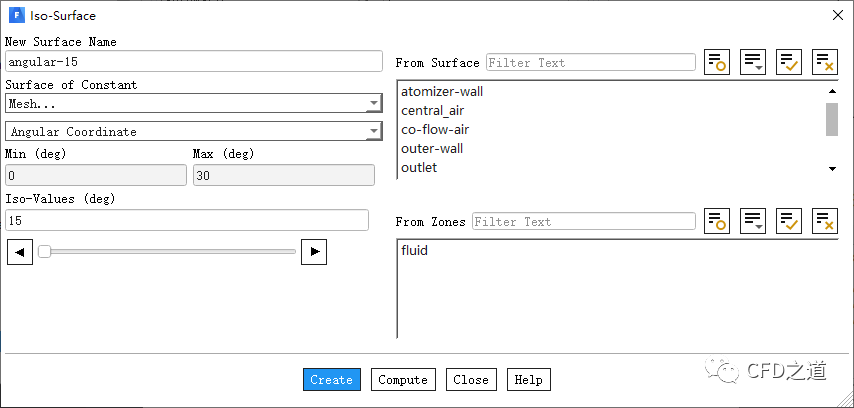
Task: Toggle match filter icon for From Zones
Action: click(717, 221)
